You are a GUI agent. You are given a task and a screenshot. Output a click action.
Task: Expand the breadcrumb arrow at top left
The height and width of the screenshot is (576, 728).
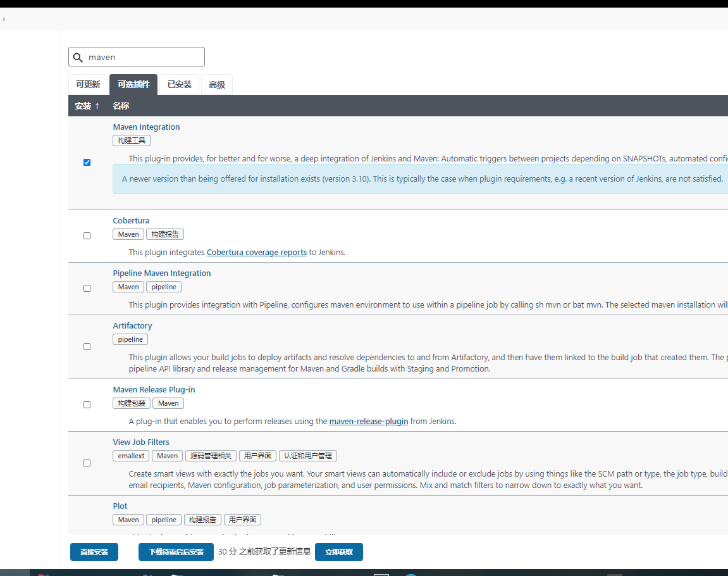[x=4, y=19]
